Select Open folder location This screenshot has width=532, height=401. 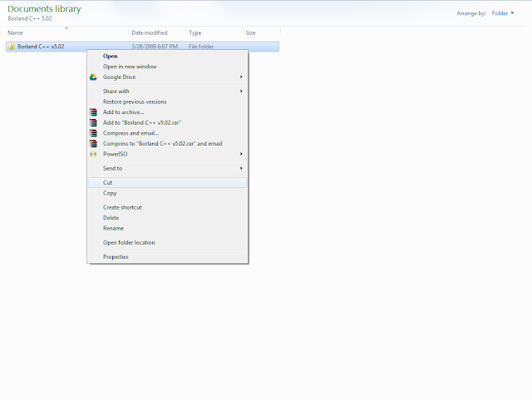(167, 243)
